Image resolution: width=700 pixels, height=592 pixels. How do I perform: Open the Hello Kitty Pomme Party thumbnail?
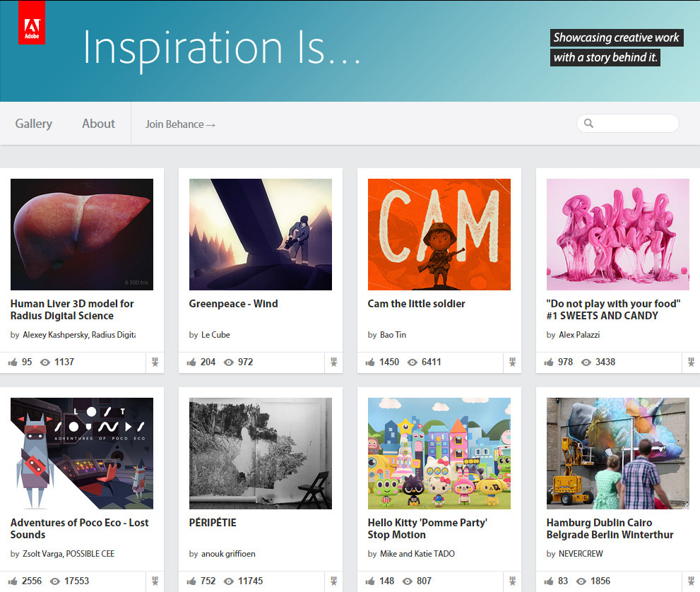pyautogui.click(x=439, y=453)
